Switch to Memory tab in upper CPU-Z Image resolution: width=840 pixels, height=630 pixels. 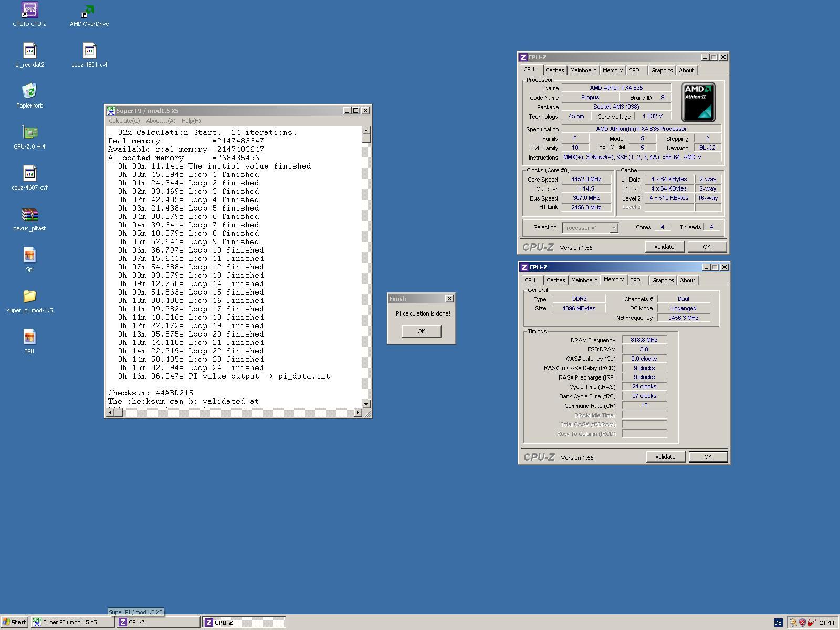(613, 70)
